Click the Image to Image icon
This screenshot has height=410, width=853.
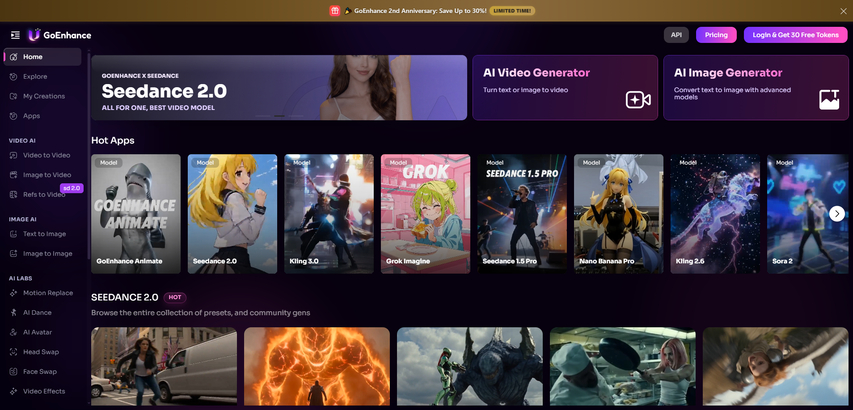click(14, 253)
